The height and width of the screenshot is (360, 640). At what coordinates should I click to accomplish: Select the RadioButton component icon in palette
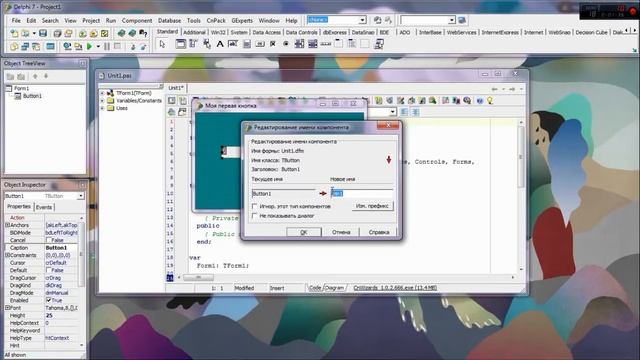coord(286,44)
